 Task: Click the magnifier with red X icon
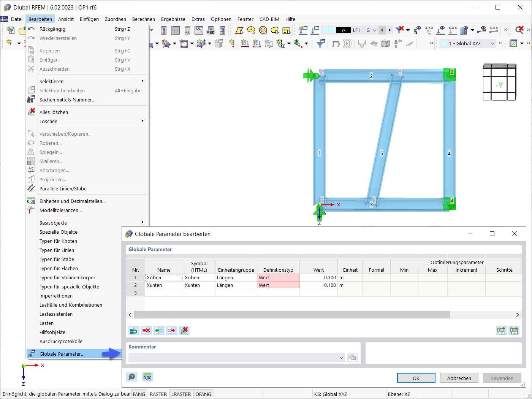519,30
